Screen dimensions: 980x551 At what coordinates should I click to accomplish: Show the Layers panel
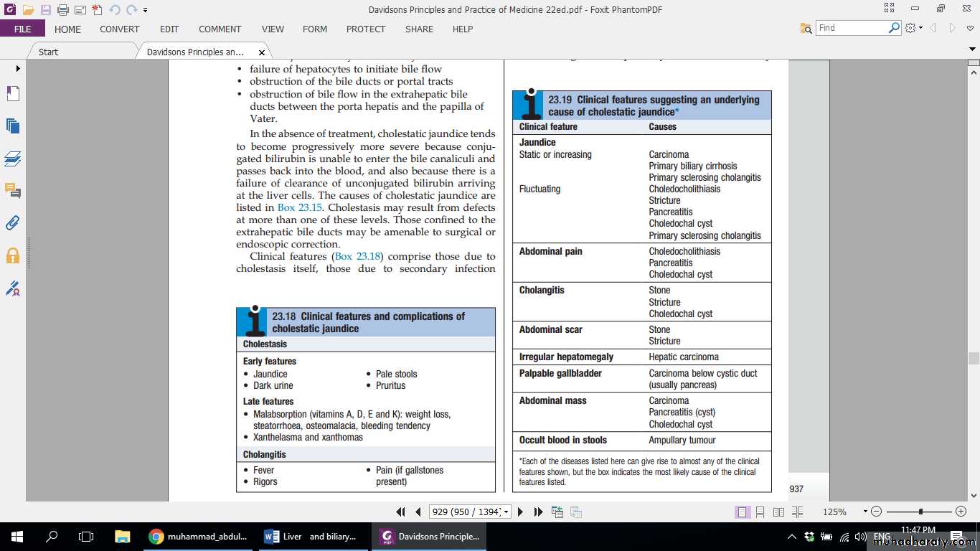[13, 159]
